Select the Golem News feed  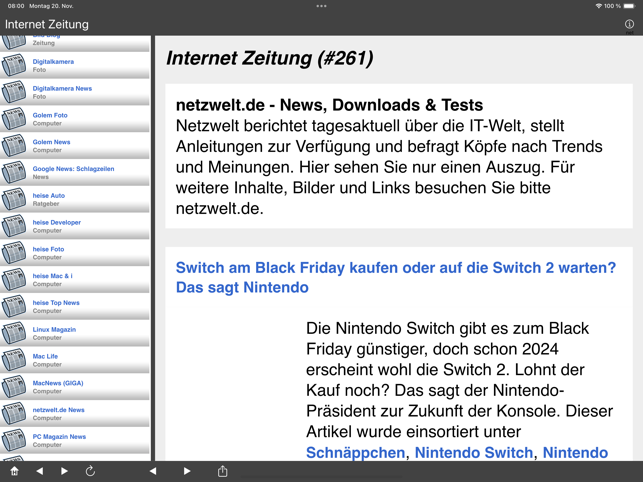pyautogui.click(x=75, y=146)
